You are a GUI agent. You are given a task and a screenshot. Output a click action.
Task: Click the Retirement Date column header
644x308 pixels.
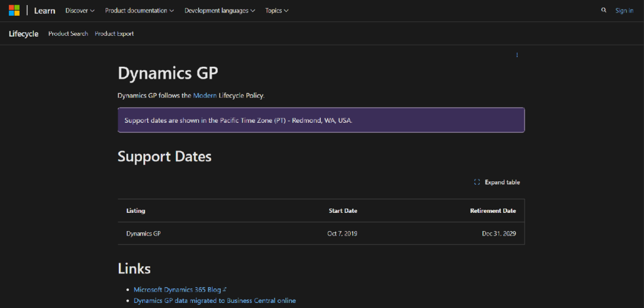coord(493,211)
